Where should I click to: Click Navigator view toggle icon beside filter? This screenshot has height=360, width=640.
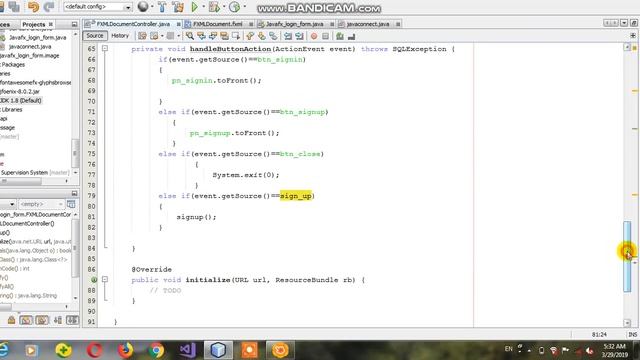(71, 204)
